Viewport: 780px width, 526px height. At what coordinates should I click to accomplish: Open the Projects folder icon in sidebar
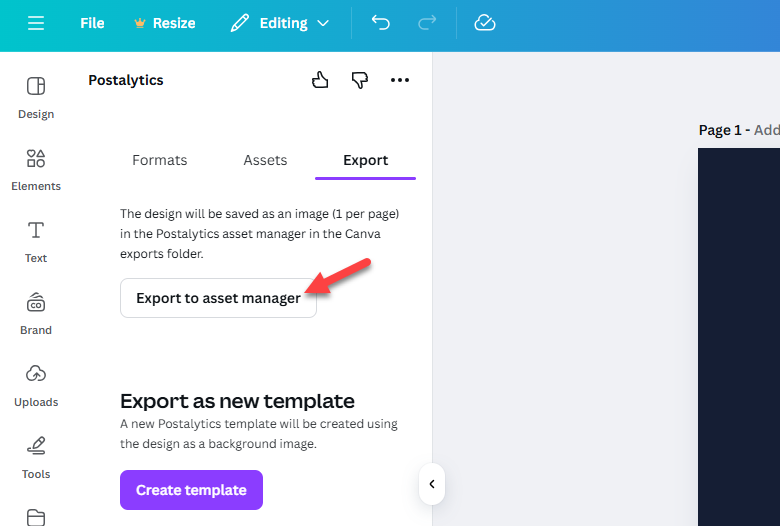[36, 518]
